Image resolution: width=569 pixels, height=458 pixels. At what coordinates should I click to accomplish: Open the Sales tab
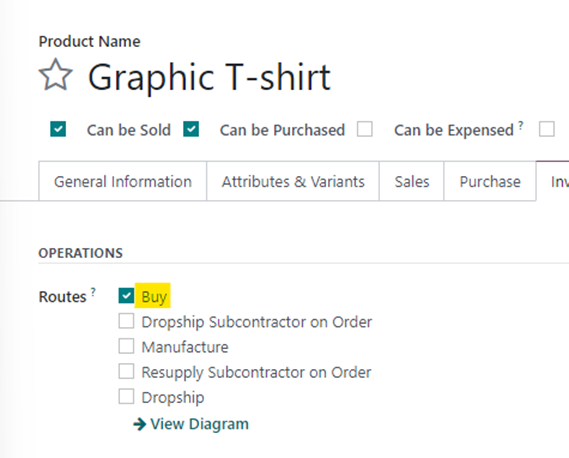click(x=412, y=181)
